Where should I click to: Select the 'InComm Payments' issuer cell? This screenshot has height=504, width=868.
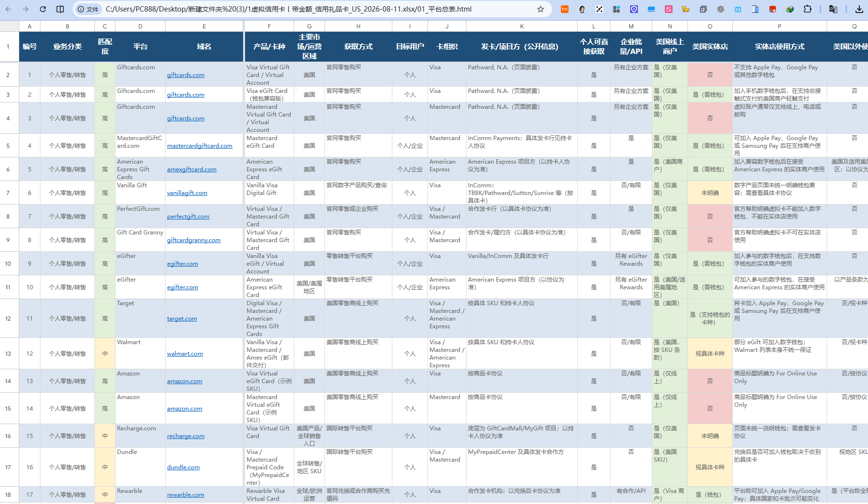click(x=522, y=146)
